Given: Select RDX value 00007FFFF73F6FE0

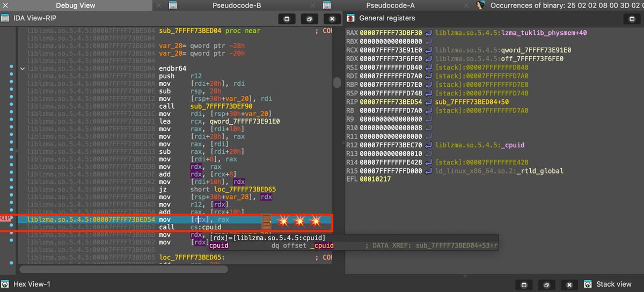Looking at the screenshot, I should coord(391,59).
